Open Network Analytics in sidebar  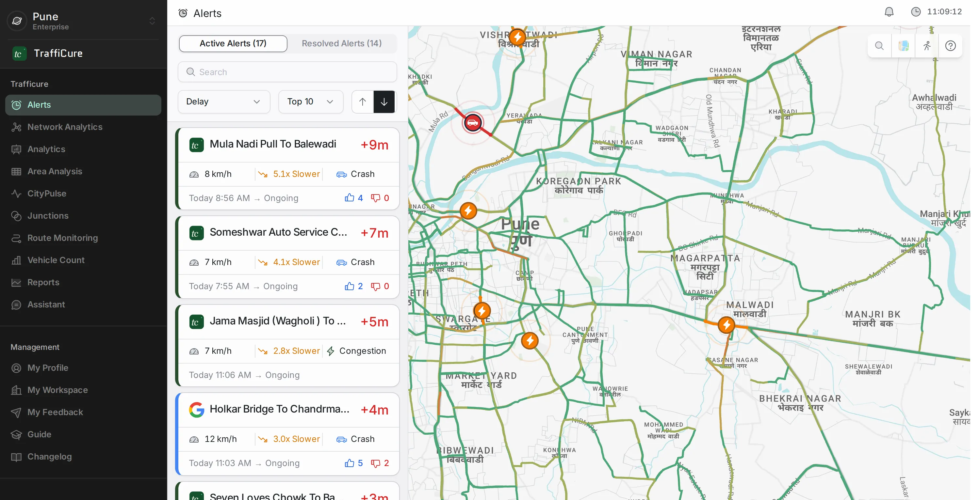83,127
